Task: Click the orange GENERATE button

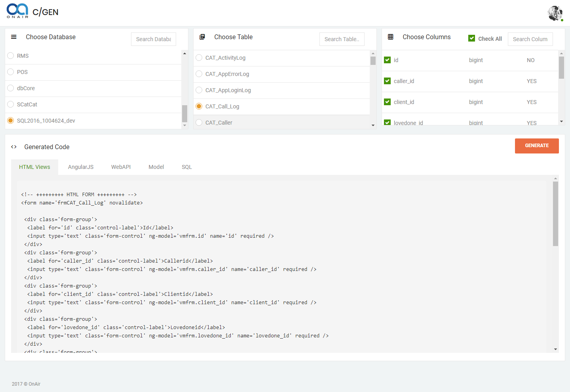Action: click(537, 146)
